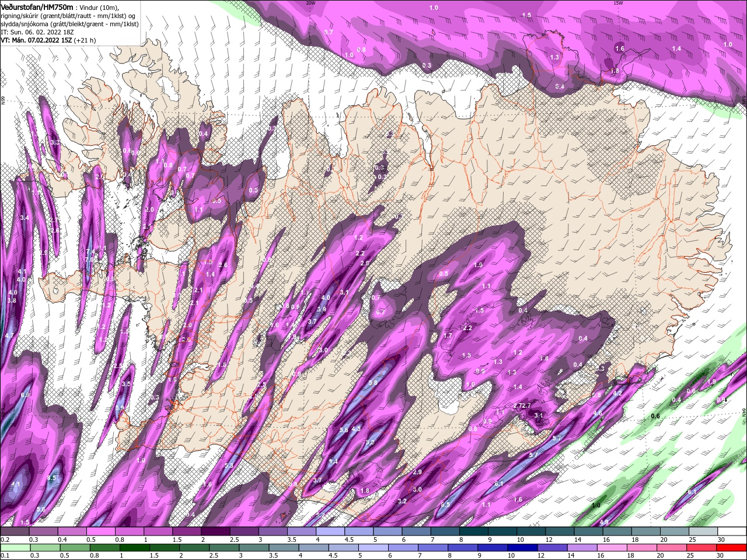Viewport: 747px width, 560px height.
Task: Click the Veðurstofan/HM750m map title
Action: point(37,6)
